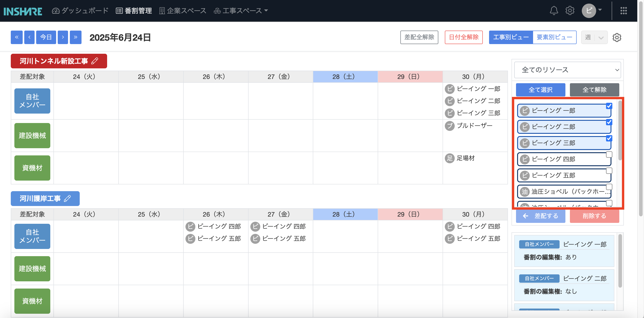Select 資機材 in 河川護岸工事
This screenshot has width=644, height=318.
tap(32, 301)
